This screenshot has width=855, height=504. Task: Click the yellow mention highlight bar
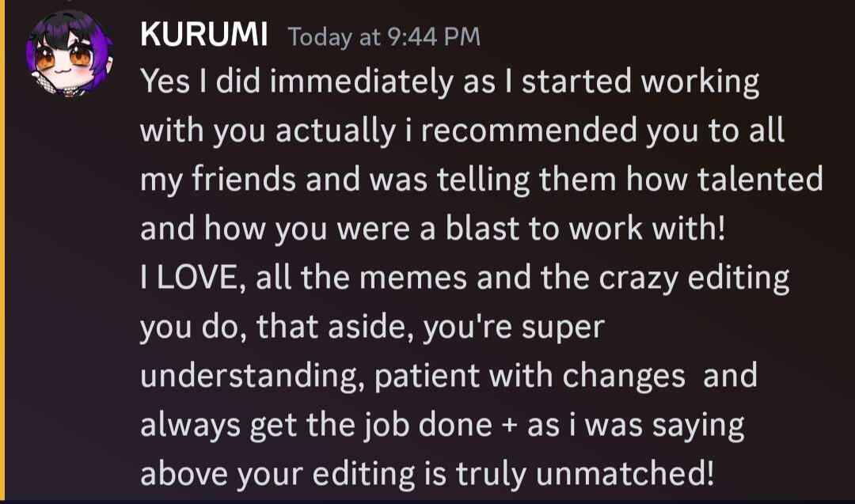[2, 252]
